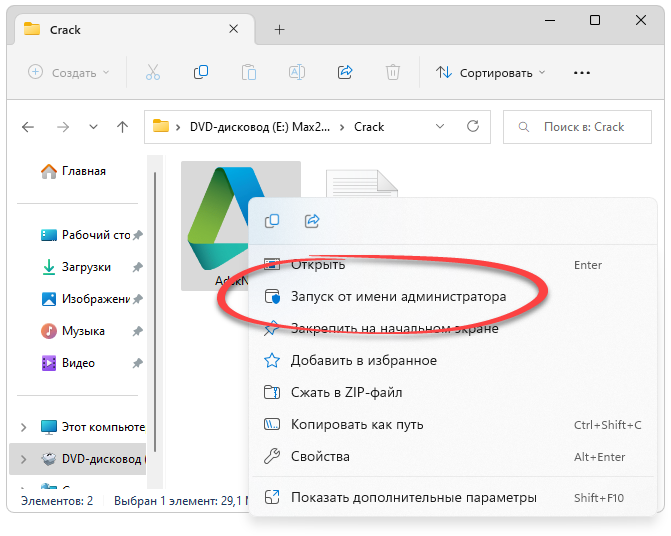This screenshot has width=671, height=536.
Task: Click the Delete trash icon in toolbar
Action: [x=392, y=72]
